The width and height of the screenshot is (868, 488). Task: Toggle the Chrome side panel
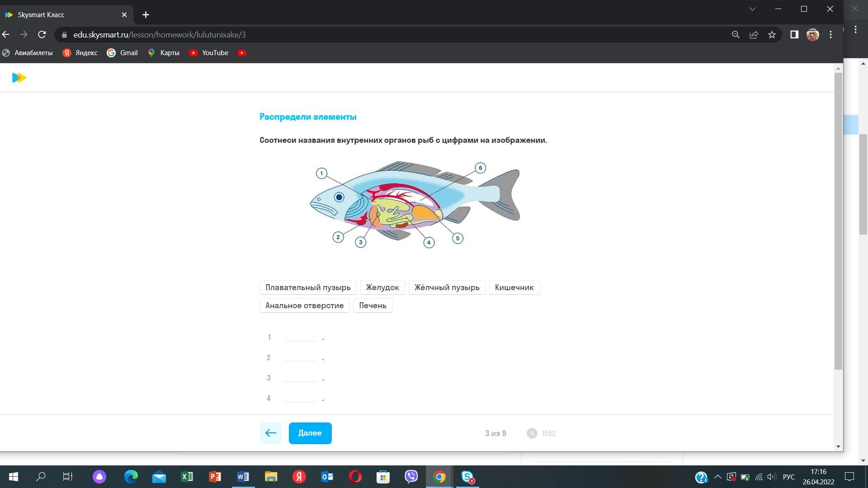794,35
